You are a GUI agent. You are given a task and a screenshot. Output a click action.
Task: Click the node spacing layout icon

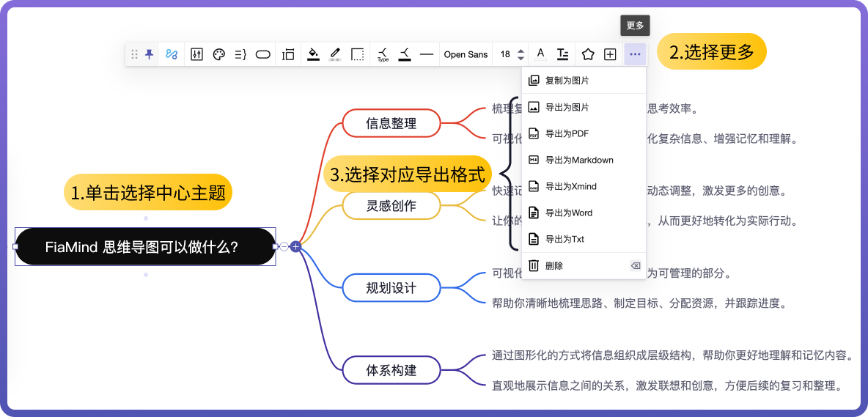pos(288,54)
